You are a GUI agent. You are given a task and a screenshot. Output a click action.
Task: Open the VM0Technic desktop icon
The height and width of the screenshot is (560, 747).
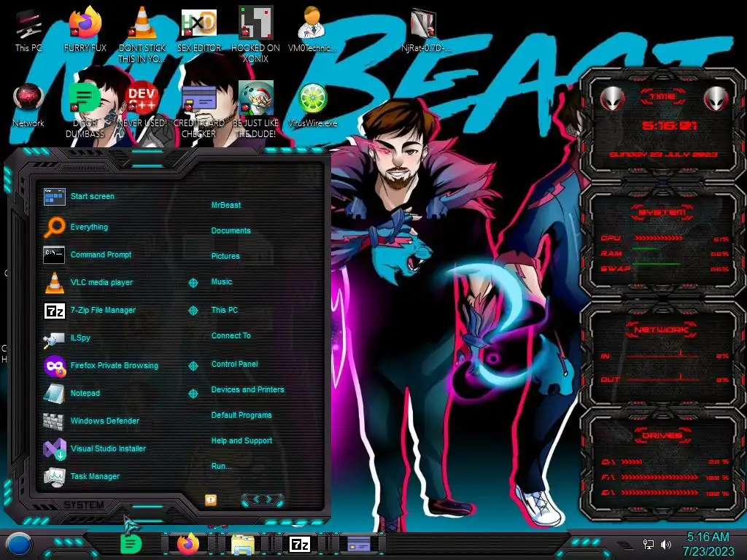(312, 29)
